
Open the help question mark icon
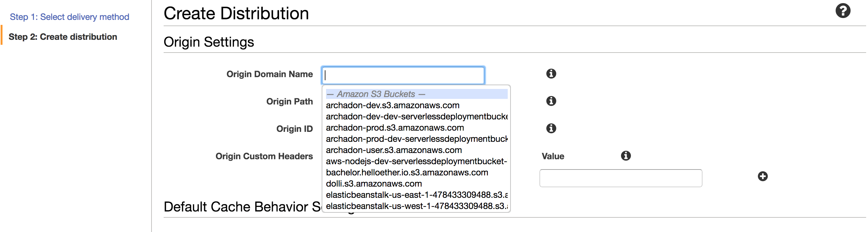[842, 11]
